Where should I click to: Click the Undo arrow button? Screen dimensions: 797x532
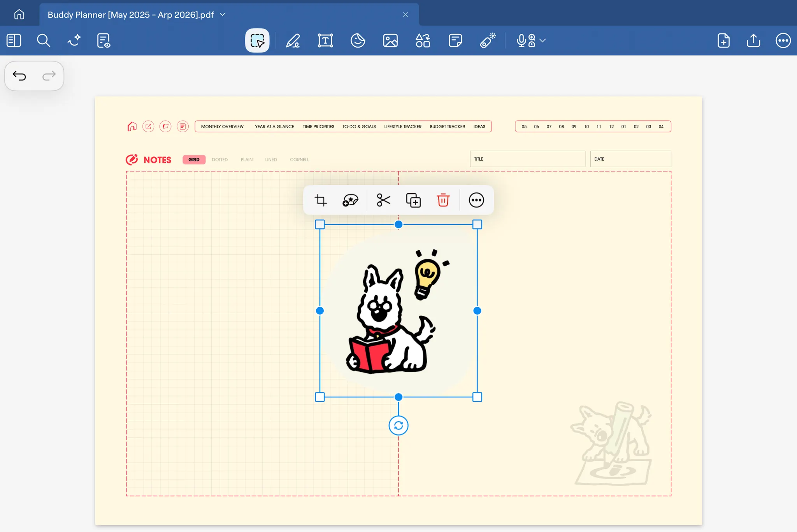19,75
